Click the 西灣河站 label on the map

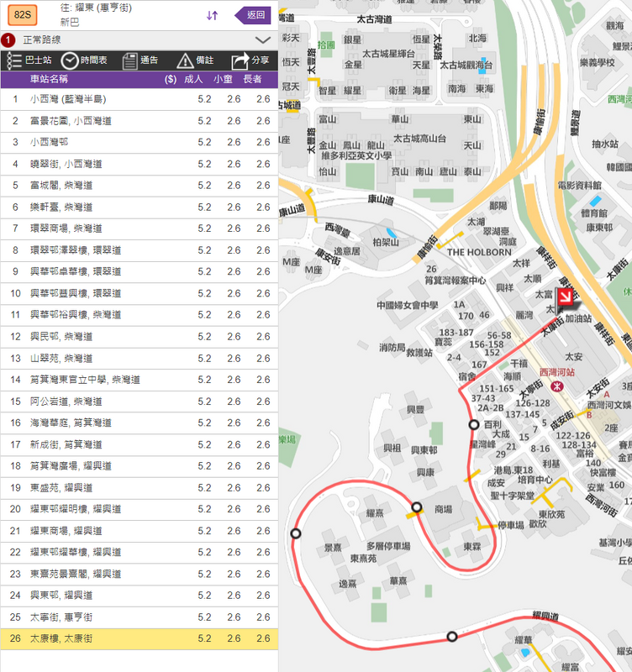pyautogui.click(x=556, y=372)
